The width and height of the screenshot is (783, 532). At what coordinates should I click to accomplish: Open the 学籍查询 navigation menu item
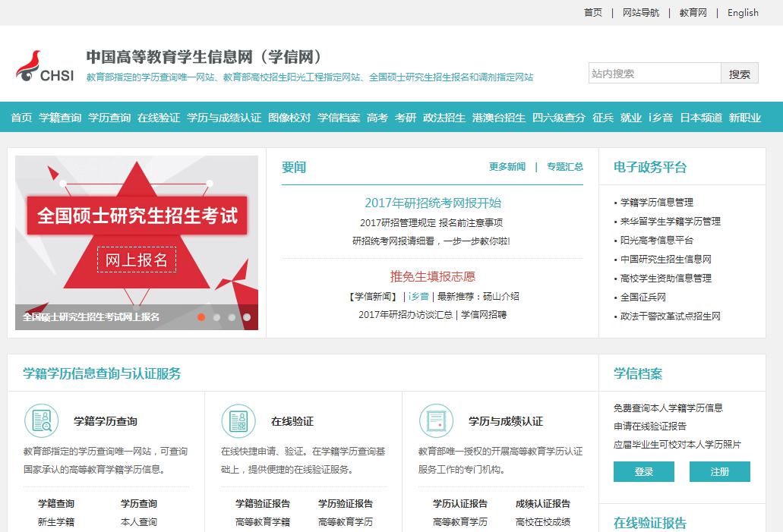[60, 118]
